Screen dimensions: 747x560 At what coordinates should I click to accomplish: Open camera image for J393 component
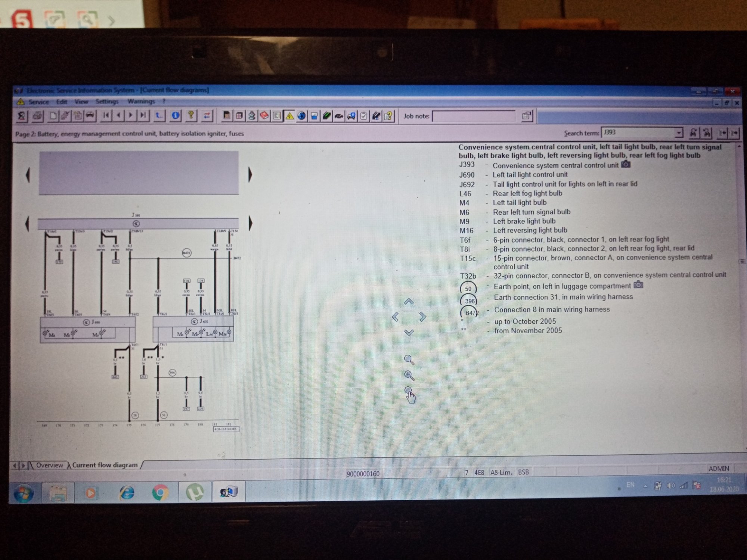(x=626, y=164)
